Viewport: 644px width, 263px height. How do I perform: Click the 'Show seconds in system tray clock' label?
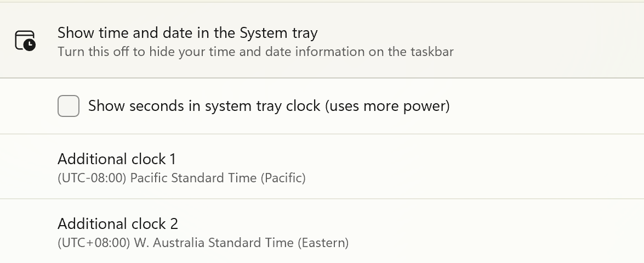coord(204,106)
